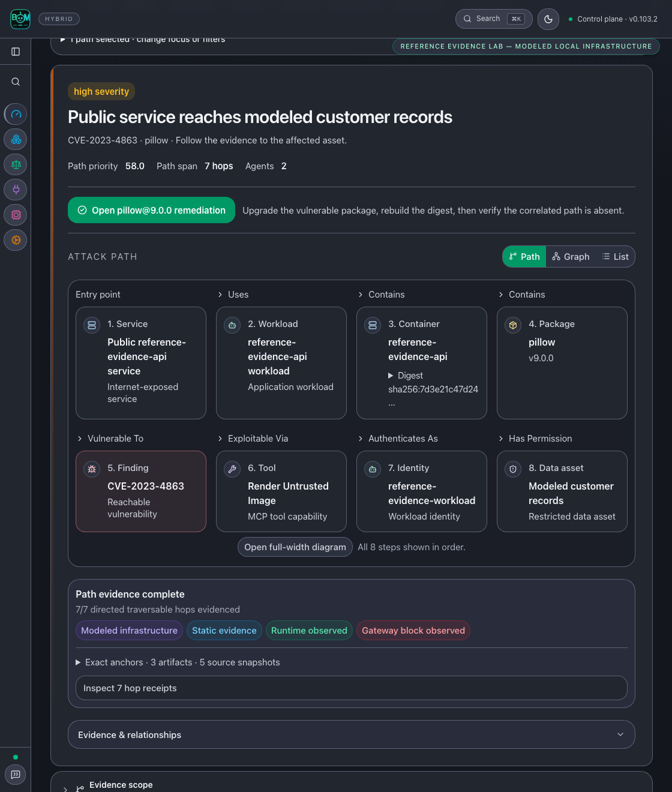This screenshot has width=672, height=792.
Task: Click the 2. Workload node icon
Action: [232, 325]
